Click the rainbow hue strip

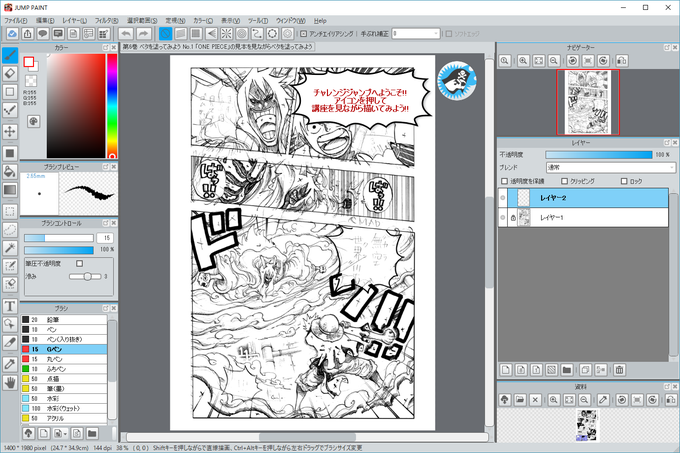click(x=112, y=106)
